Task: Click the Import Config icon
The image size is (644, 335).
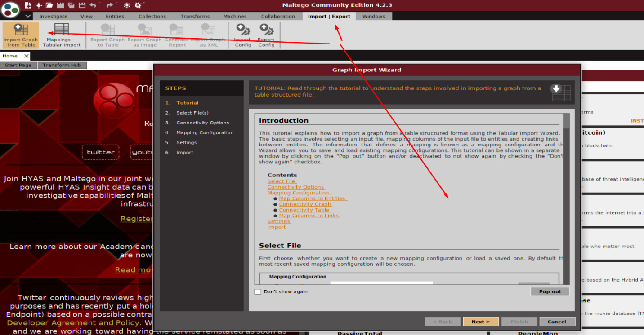Action: (x=243, y=35)
